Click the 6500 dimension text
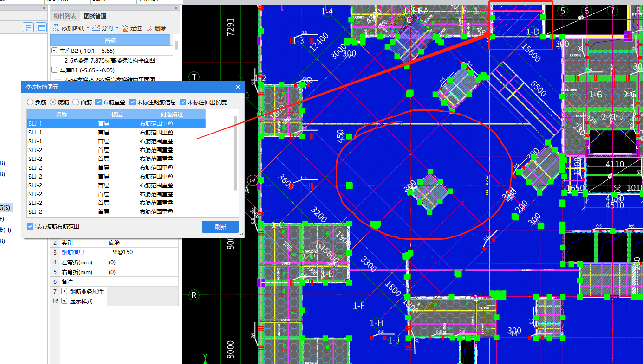The height and width of the screenshot is (364, 643). pos(538,89)
